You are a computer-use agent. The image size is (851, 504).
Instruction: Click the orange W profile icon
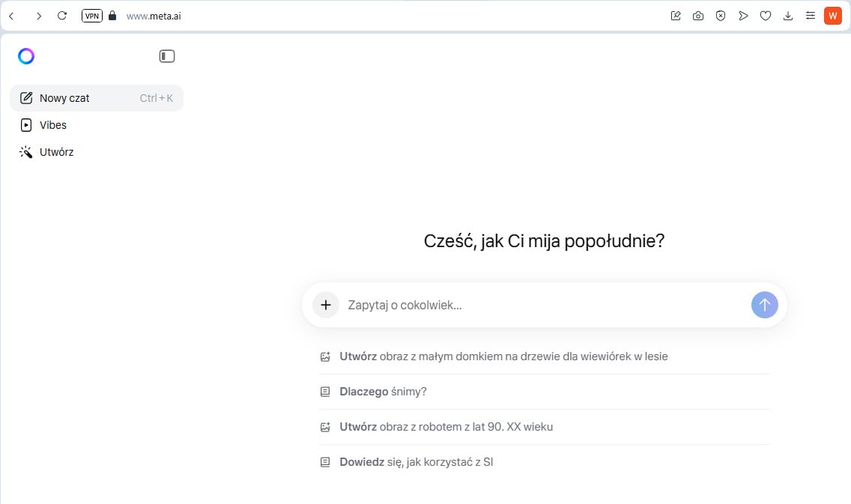coord(833,15)
